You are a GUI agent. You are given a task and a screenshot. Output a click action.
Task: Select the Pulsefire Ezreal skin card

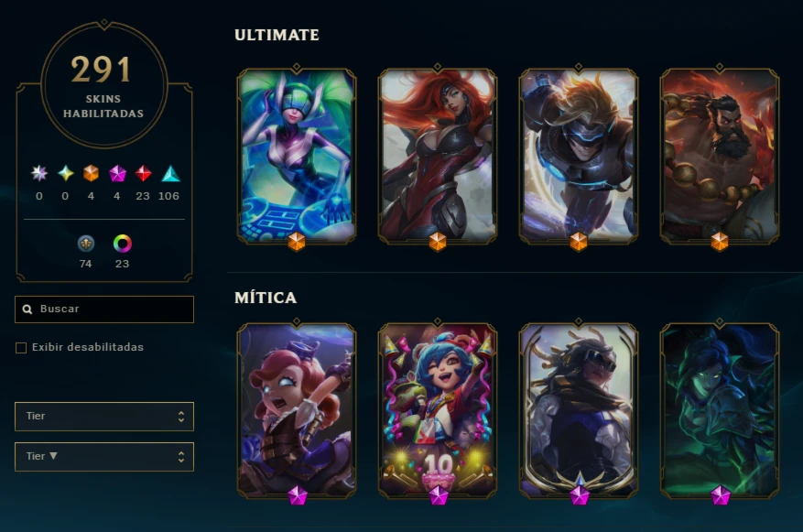[x=579, y=155]
